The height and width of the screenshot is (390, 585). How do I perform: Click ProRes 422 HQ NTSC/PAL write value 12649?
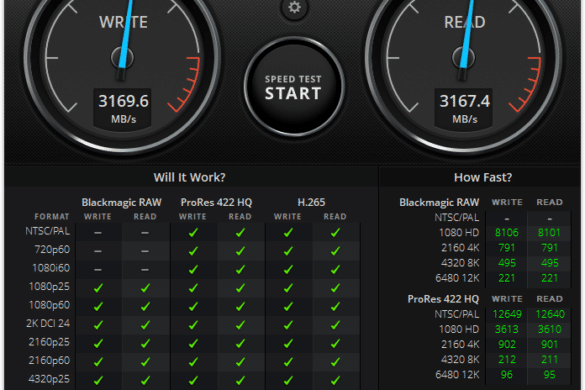coord(507,314)
